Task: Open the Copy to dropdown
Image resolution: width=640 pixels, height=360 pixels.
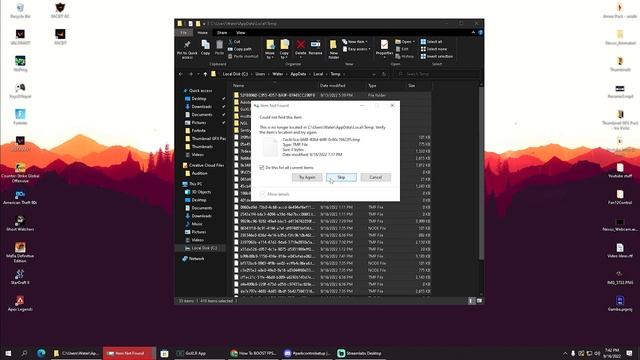Action: (284, 49)
